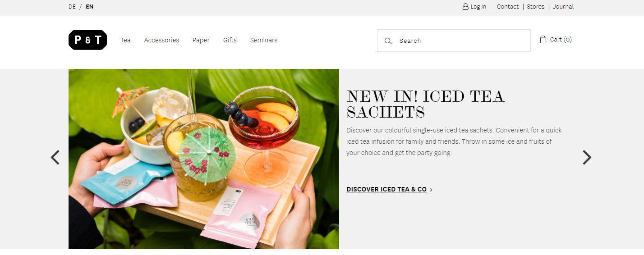Open the Journal link
644x255 pixels.
563,6
